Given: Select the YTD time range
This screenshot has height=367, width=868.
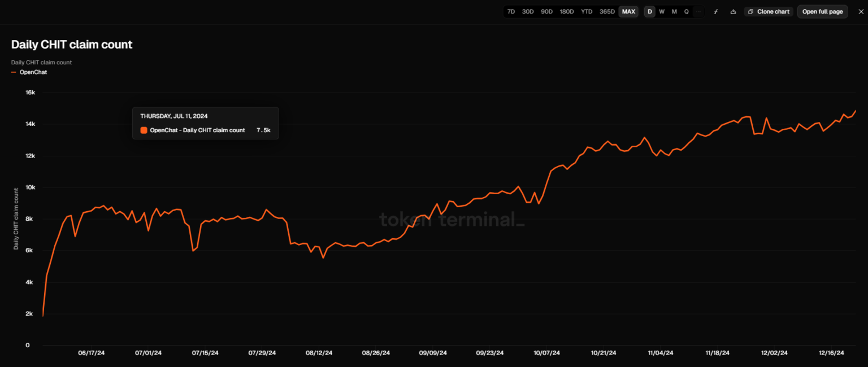Looking at the screenshot, I should pyautogui.click(x=587, y=11).
